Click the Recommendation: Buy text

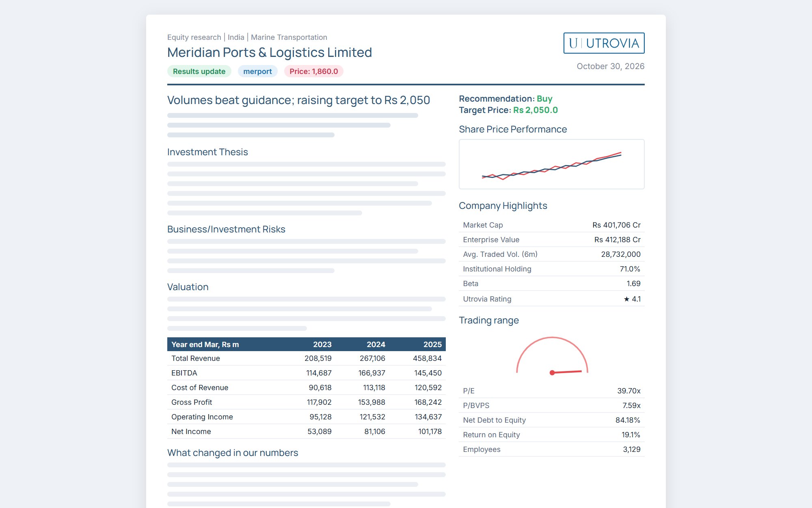tap(505, 99)
